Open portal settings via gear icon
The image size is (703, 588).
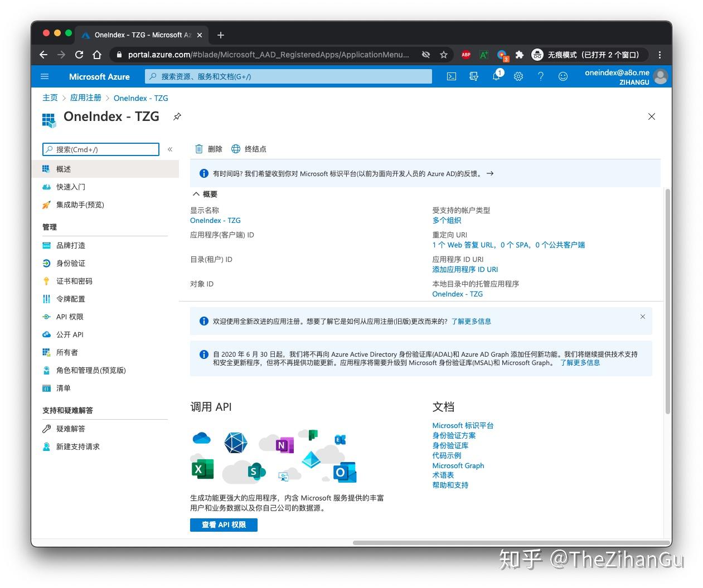518,76
